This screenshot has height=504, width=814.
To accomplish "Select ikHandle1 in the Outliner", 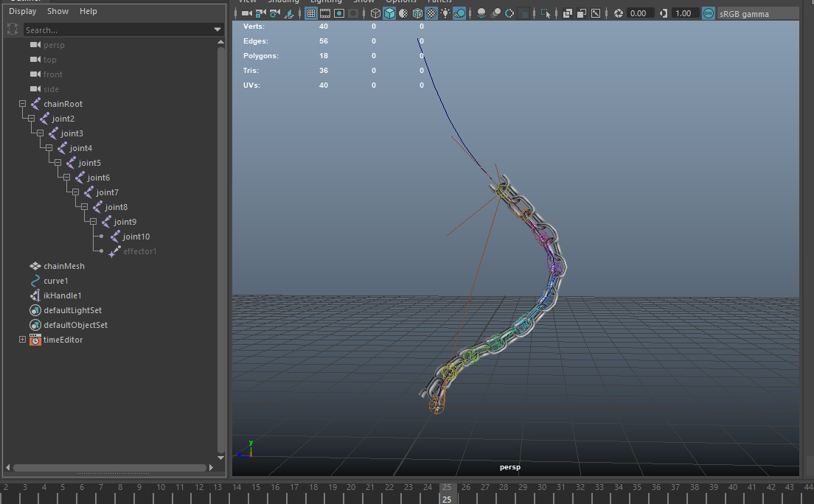I will [62, 295].
